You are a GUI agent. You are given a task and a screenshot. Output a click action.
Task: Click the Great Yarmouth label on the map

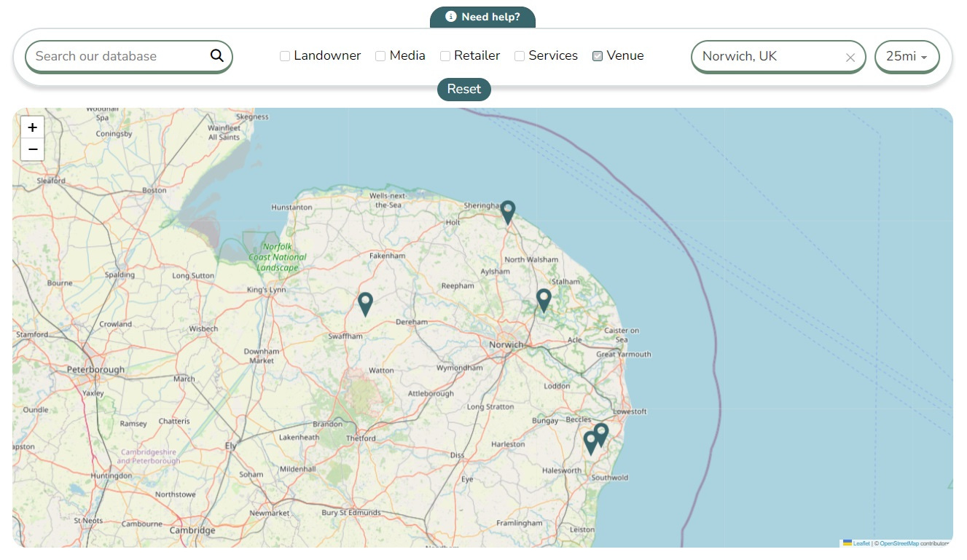click(624, 355)
